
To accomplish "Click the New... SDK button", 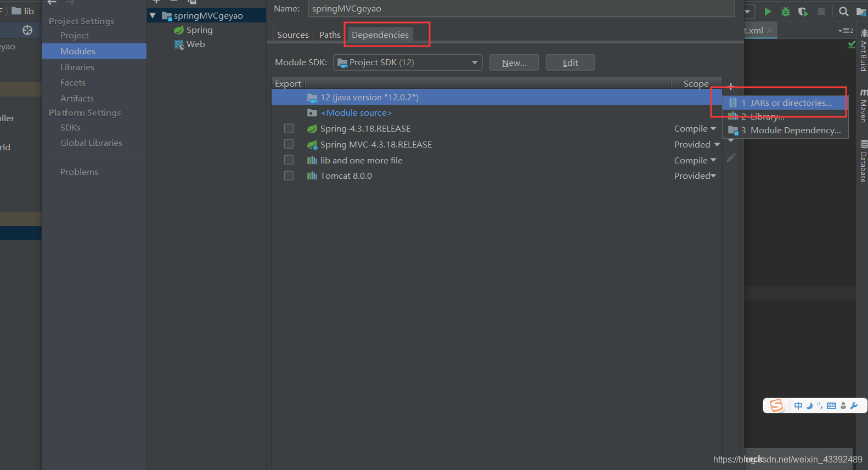I will click(514, 63).
